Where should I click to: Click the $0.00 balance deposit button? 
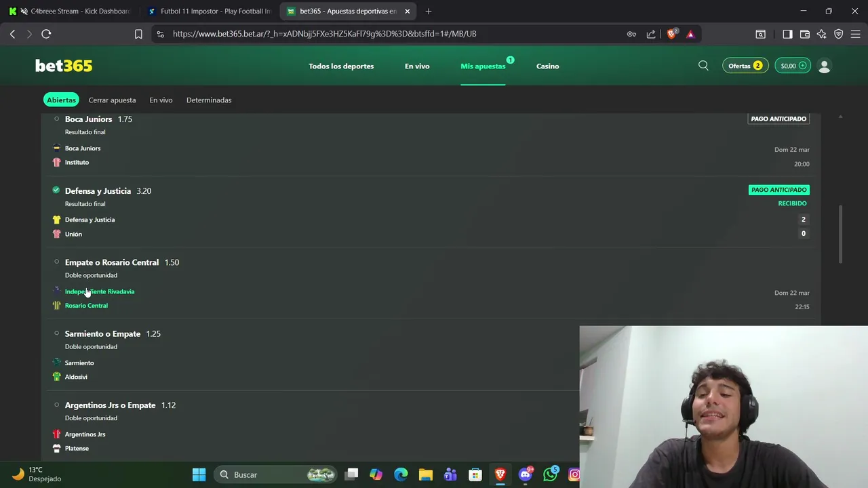point(793,66)
